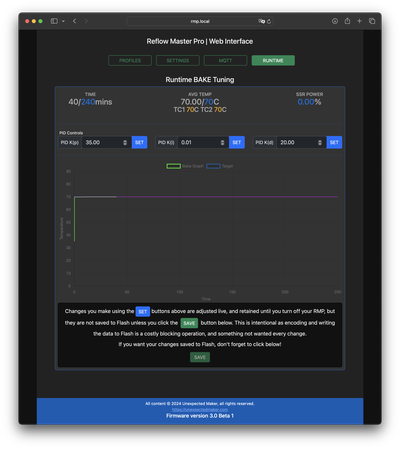Click the TC1 70C TC2 70C reading
Image resolution: width=400 pixels, height=449 pixels.
pos(200,110)
